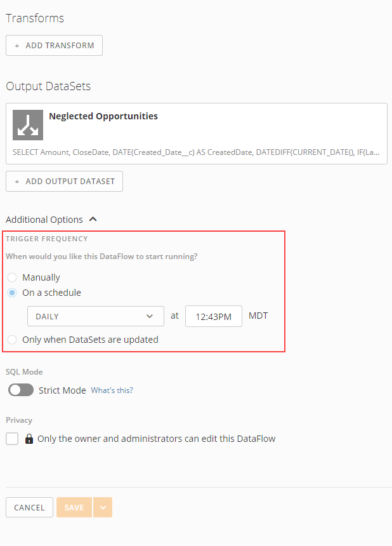392x546 pixels.
Task: Open the Save button dropdown arrow
Action: click(103, 507)
